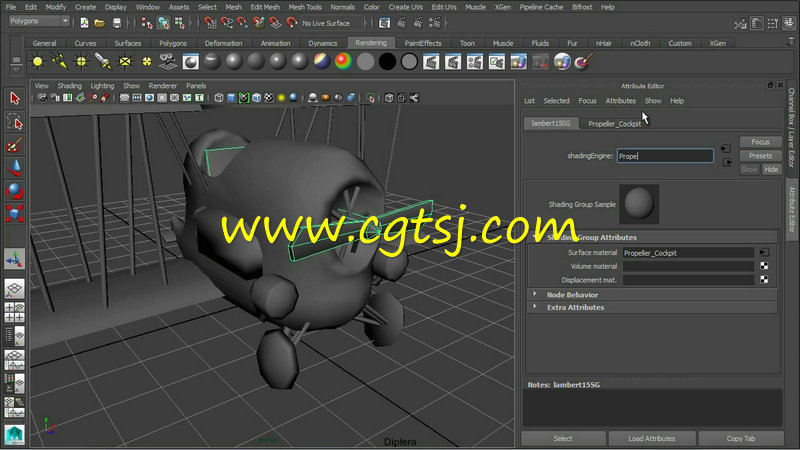Click the Surface material field
Screen dimensions: 800x450
tap(688, 253)
